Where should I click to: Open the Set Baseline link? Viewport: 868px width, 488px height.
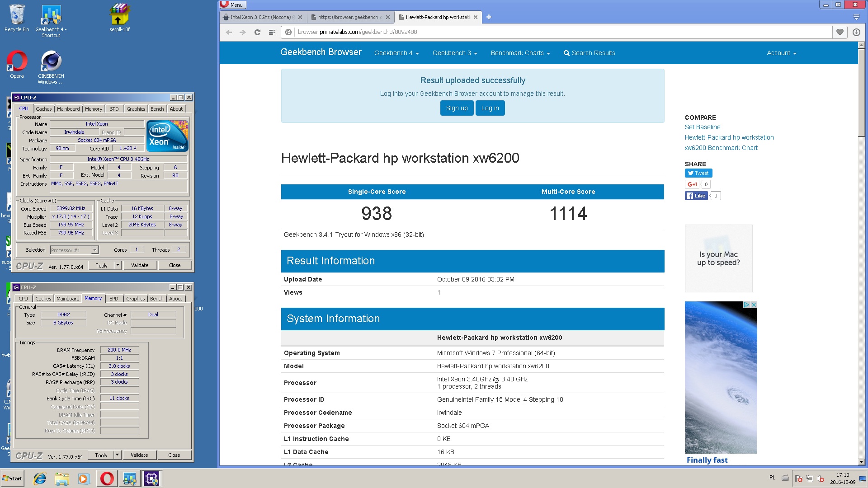coord(703,127)
